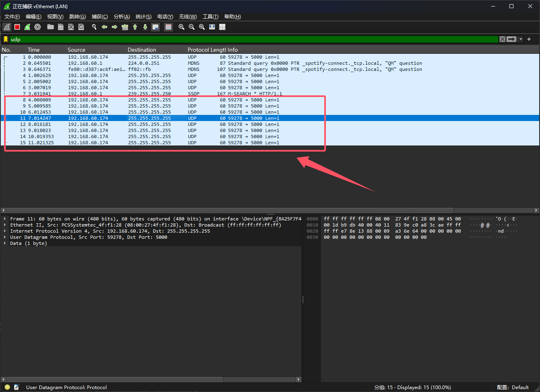Toggle auto-scroll during live capture
Screen dimensions: 540x392
[x=155, y=27]
